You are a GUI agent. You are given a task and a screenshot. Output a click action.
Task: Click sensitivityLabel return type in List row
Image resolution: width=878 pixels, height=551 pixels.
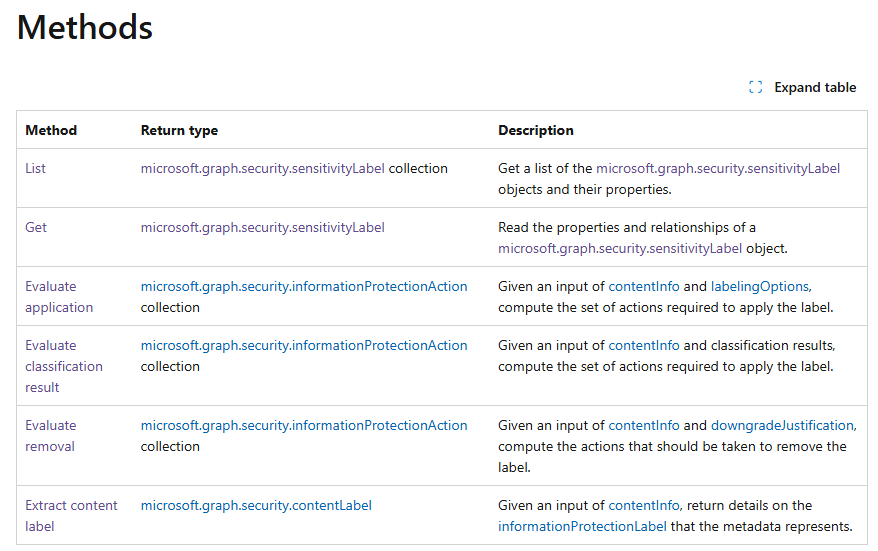pyautogui.click(x=263, y=169)
